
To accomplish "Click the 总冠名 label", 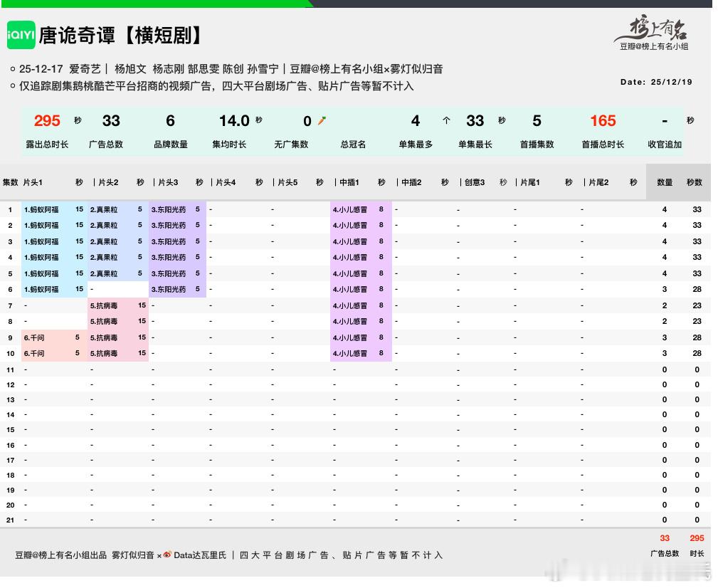I will pos(353,145).
